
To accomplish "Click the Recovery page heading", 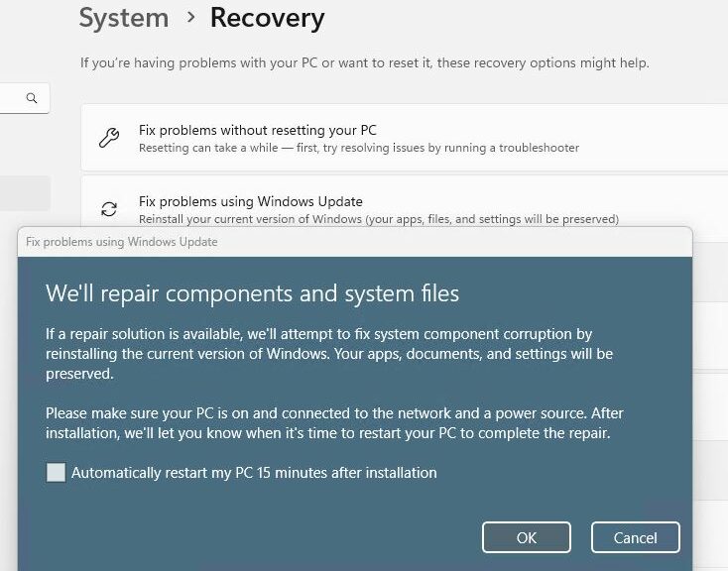I will [x=267, y=18].
